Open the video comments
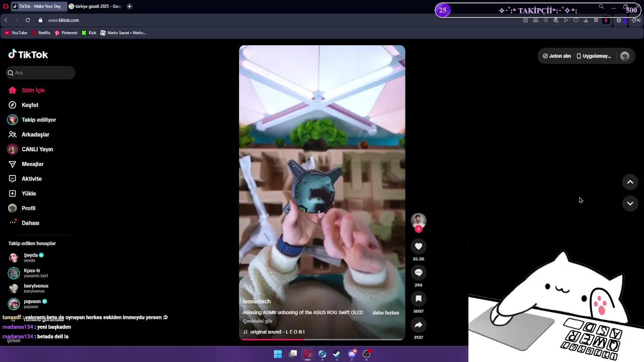The image size is (644, 362). [418, 272]
